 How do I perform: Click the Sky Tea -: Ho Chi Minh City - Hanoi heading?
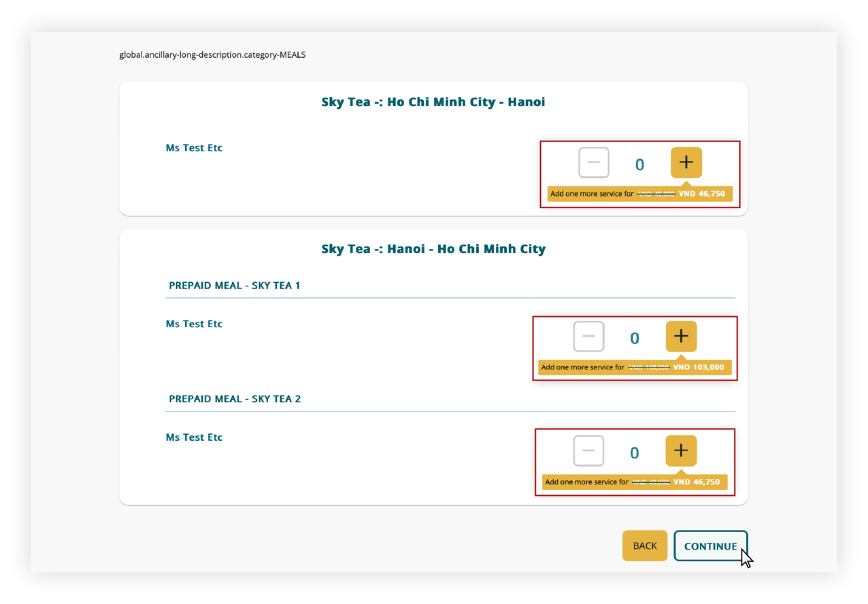[433, 101]
